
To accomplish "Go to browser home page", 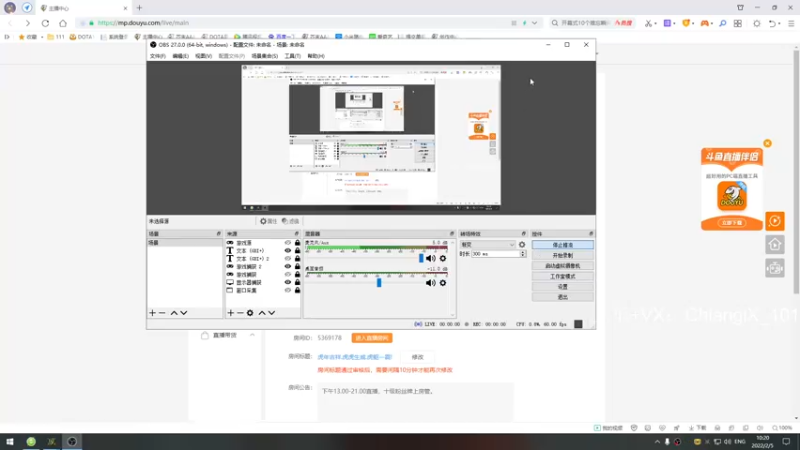I will [x=63, y=23].
